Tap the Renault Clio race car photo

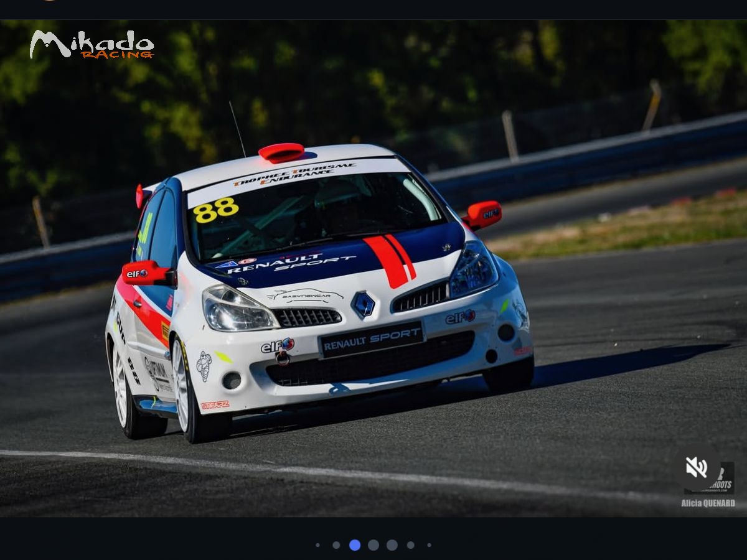pos(374,268)
